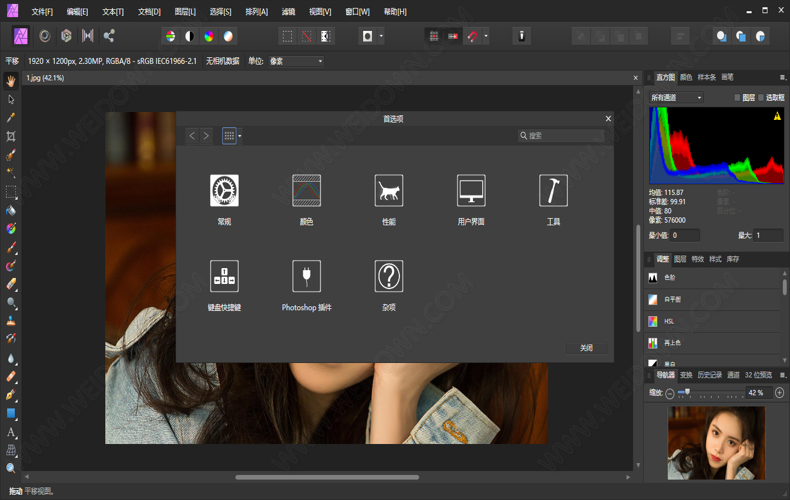Click the 关闭 button in preferences dialog
The height and width of the screenshot is (500, 790).
(x=586, y=348)
